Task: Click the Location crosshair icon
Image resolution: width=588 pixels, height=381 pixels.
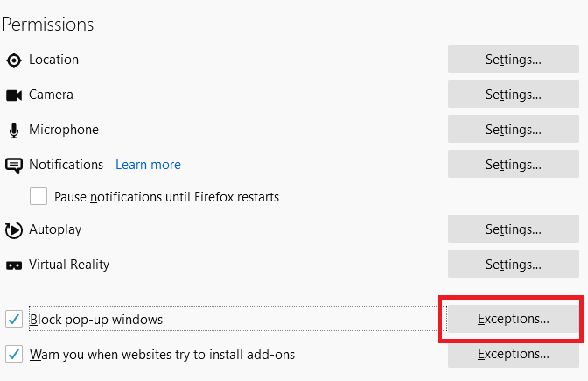Action: point(14,60)
